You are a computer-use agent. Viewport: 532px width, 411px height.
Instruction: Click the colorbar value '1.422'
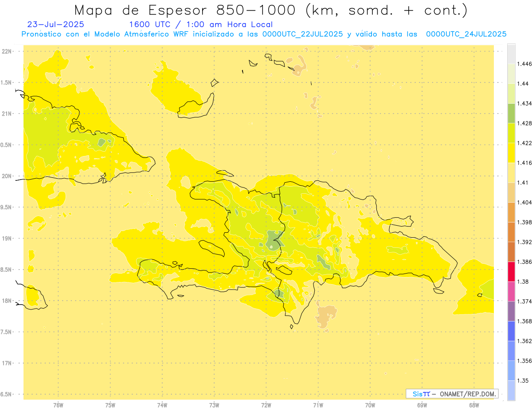point(524,143)
